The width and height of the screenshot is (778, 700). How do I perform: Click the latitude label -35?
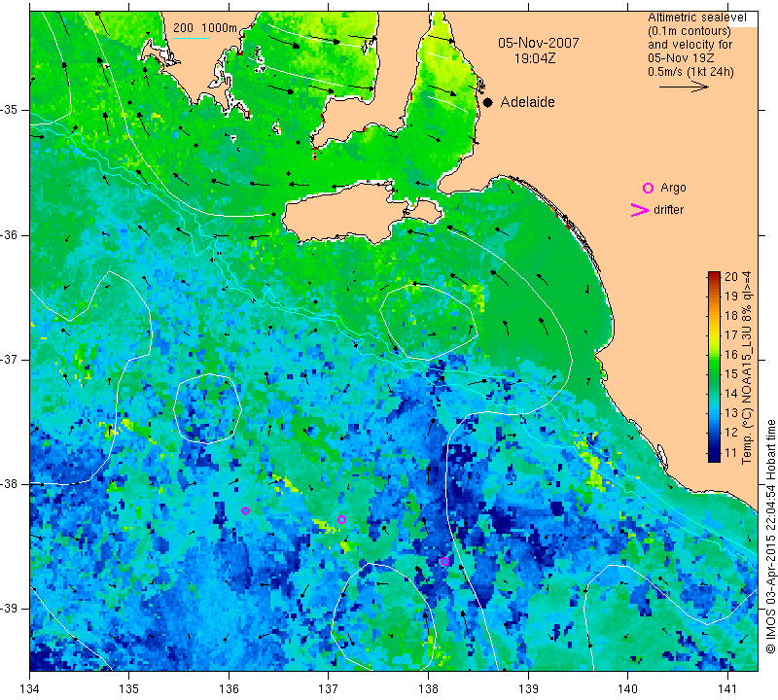coord(9,110)
